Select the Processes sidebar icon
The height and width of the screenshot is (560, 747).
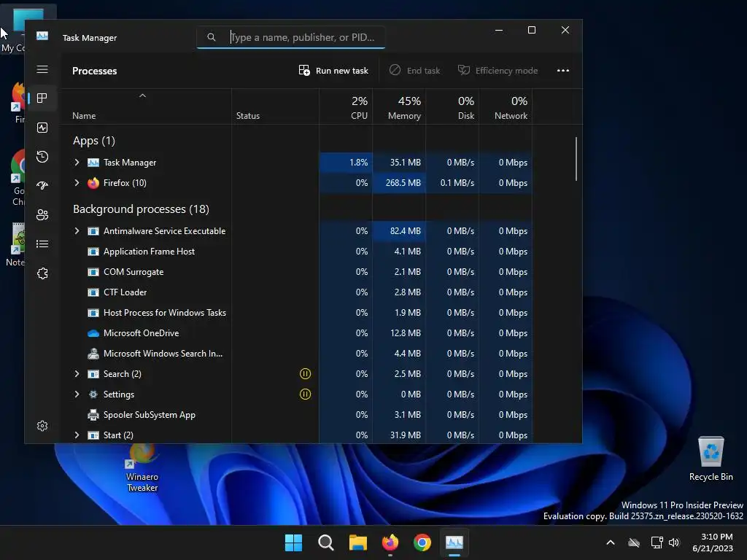(x=42, y=98)
